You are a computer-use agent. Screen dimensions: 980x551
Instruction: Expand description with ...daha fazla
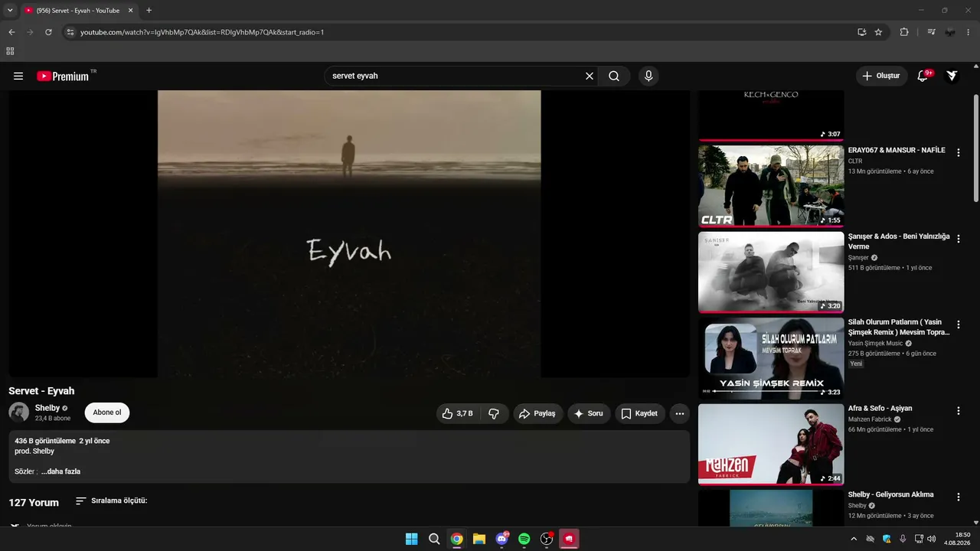60,471
